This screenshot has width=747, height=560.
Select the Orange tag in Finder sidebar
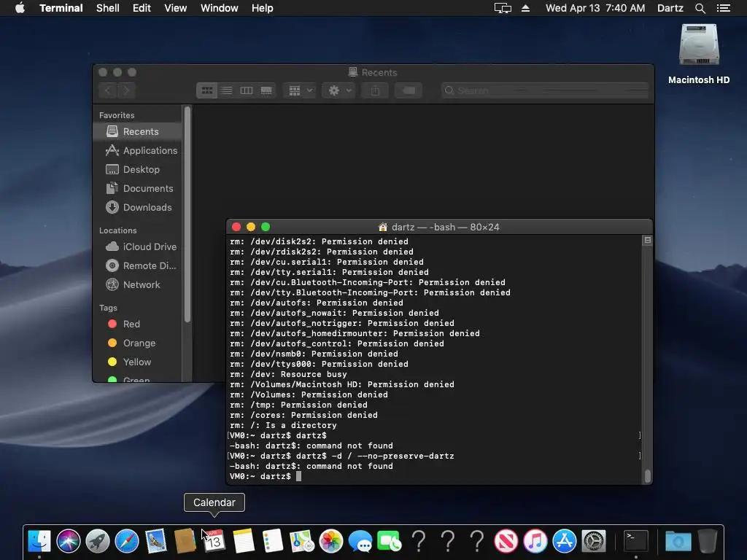click(137, 343)
